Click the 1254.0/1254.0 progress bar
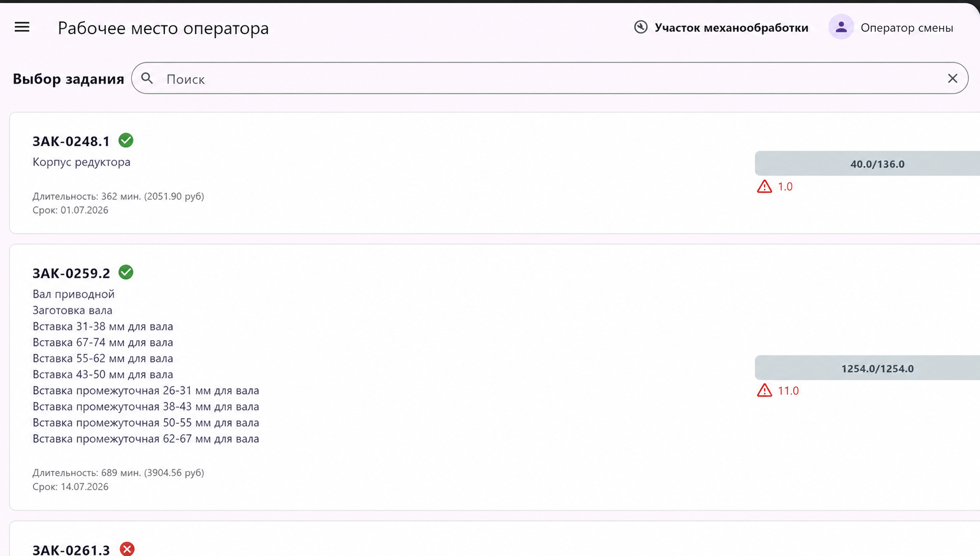 point(868,368)
